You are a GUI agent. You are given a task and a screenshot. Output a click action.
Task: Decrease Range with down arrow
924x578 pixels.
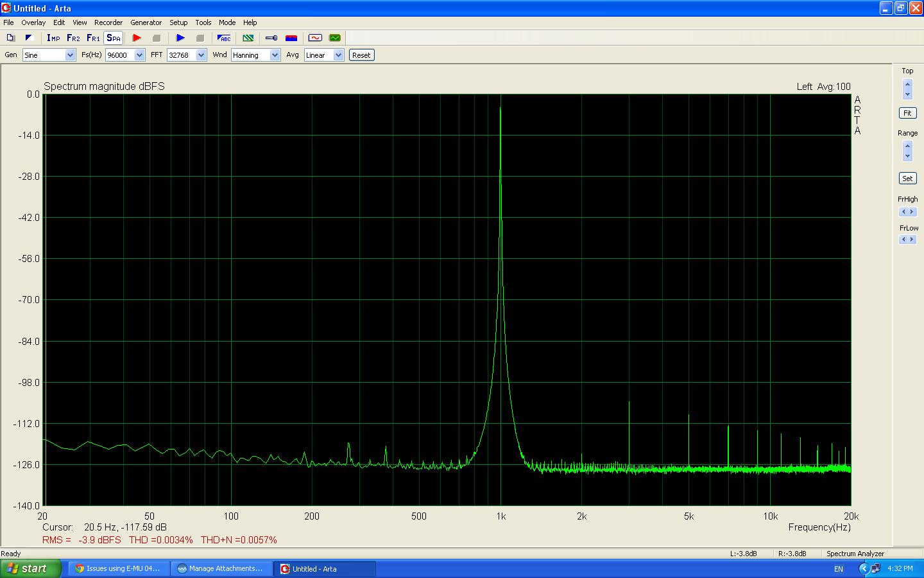(907, 156)
